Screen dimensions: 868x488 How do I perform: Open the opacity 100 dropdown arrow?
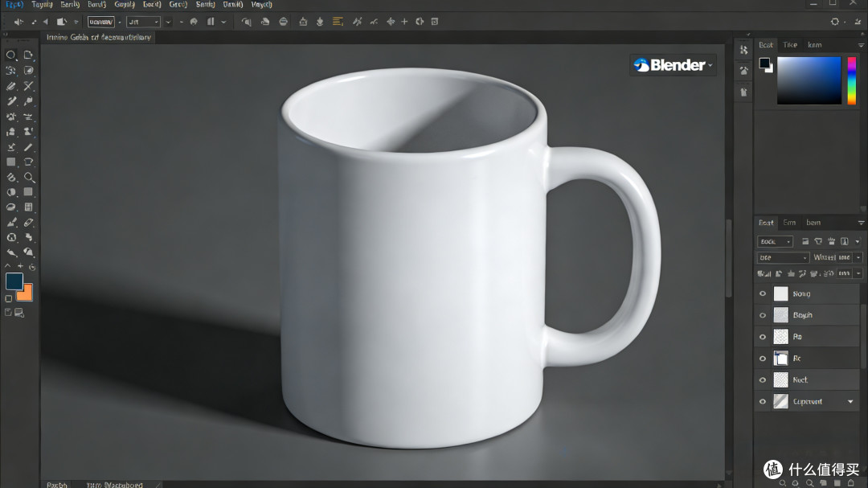pos(858,257)
